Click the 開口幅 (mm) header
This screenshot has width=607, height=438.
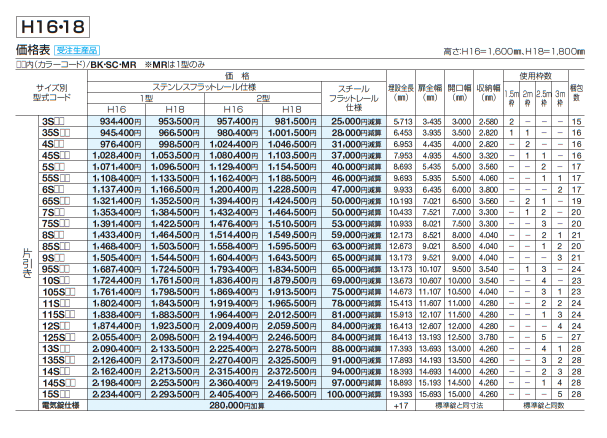[x=460, y=93]
